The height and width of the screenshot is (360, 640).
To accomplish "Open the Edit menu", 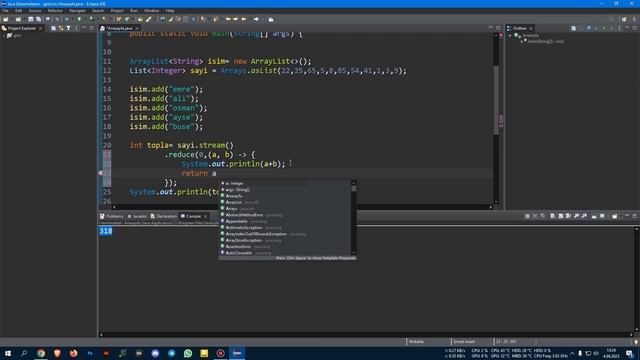I will coord(18,11).
